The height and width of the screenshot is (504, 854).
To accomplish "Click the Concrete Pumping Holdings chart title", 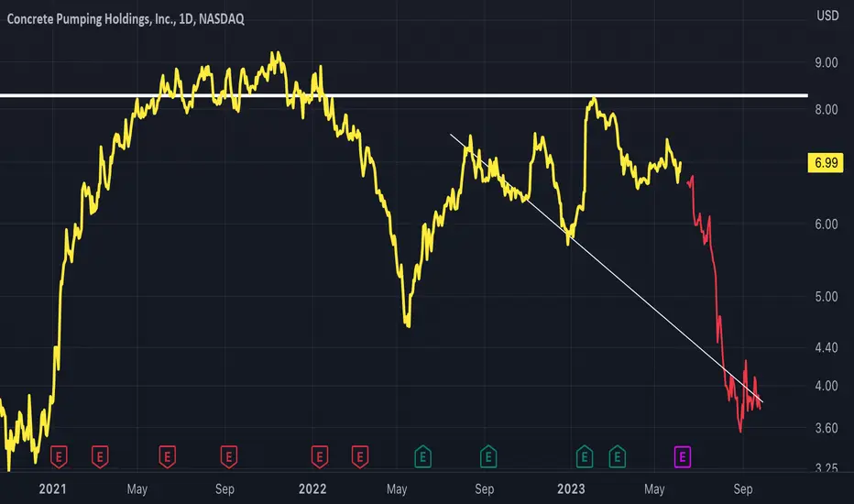I will [126, 19].
